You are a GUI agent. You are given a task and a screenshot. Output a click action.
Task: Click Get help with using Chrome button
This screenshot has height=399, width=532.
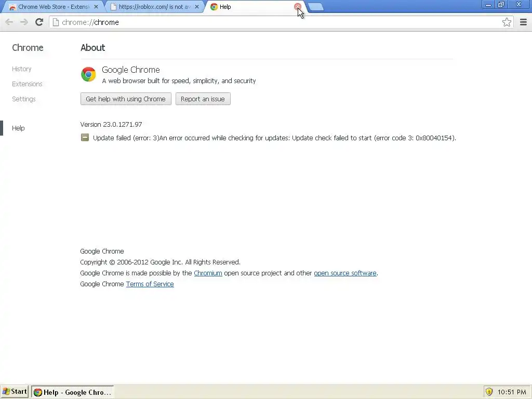(x=126, y=99)
